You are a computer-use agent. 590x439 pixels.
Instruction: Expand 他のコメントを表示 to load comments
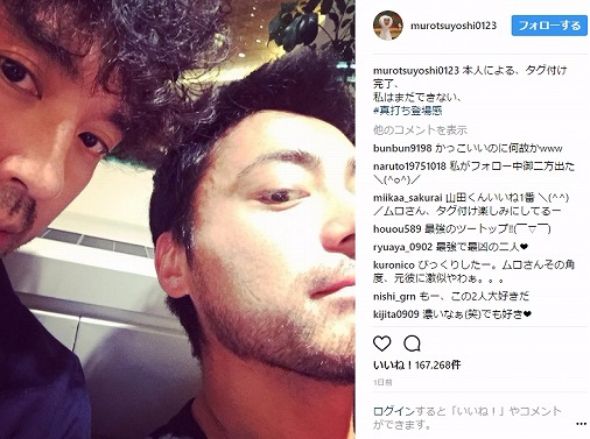pyautogui.click(x=420, y=130)
